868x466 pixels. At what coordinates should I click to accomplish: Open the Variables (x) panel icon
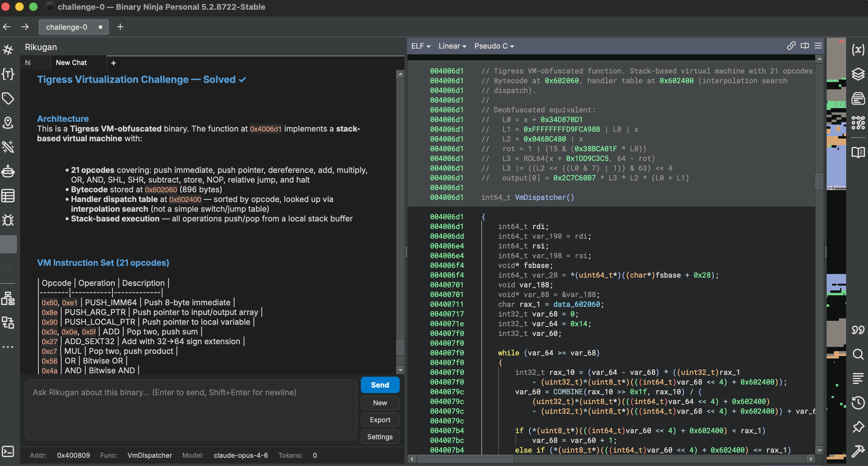pyautogui.click(x=858, y=50)
